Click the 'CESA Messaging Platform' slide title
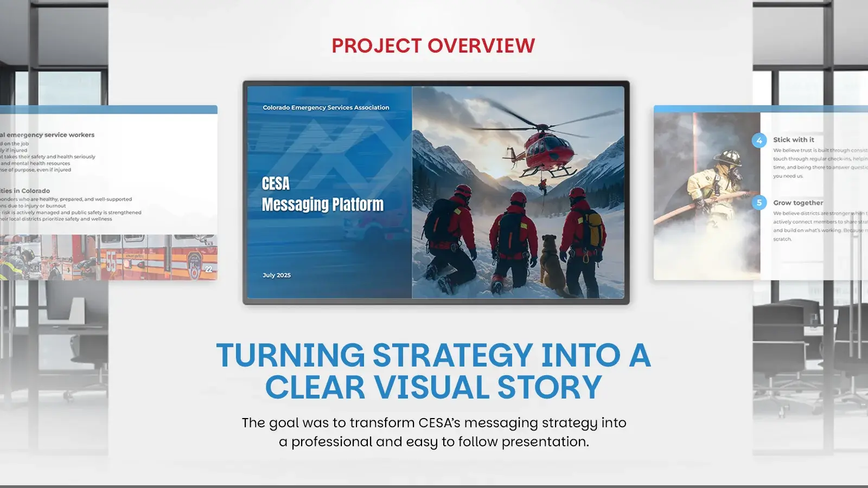The width and height of the screenshot is (868, 488). coord(323,194)
